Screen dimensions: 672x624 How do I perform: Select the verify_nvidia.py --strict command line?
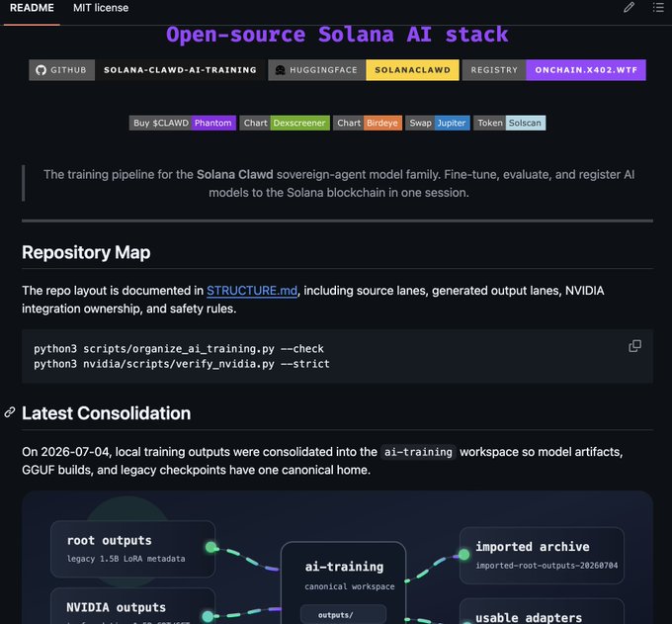click(x=182, y=364)
